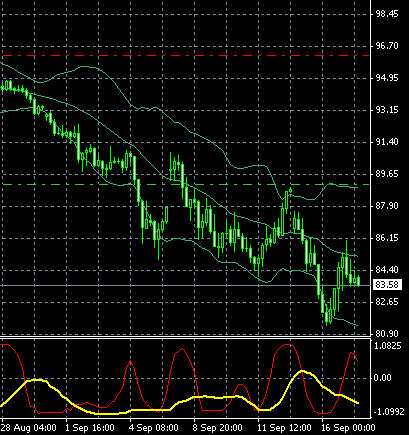Click the 89.65 price scale label
Image resolution: width=409 pixels, height=435 pixels.
[387, 174]
